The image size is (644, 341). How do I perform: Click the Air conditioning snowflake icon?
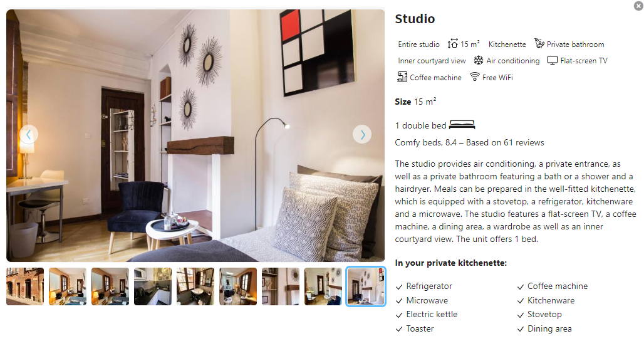pyautogui.click(x=479, y=60)
